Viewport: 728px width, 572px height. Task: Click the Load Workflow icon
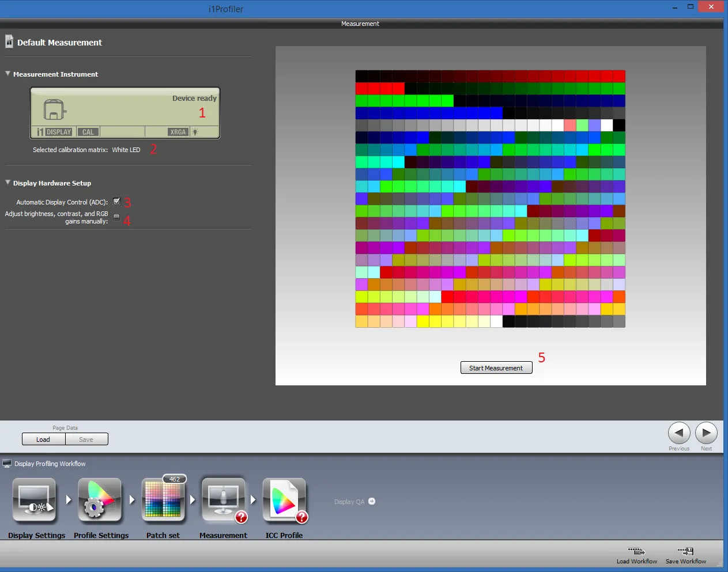click(636, 551)
